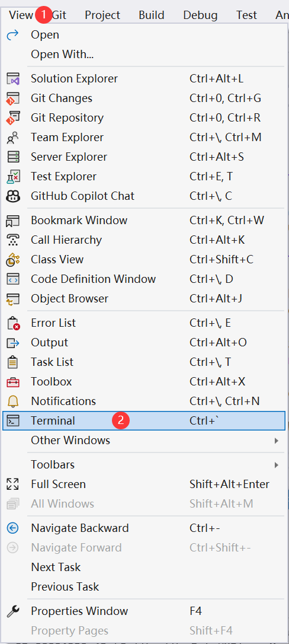
Task: Click the Error List icon
Action: 13,323
